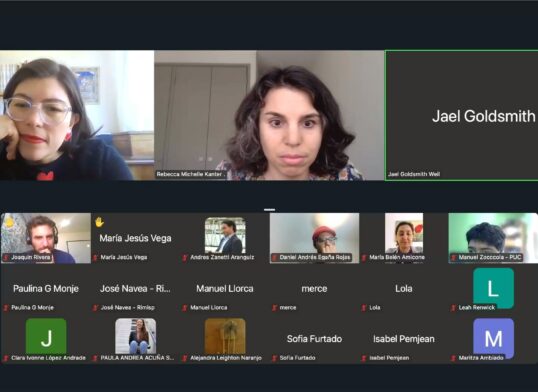Click Joaquin Rivera's muted microphone icon
538x392 pixels.
pos(6,257)
